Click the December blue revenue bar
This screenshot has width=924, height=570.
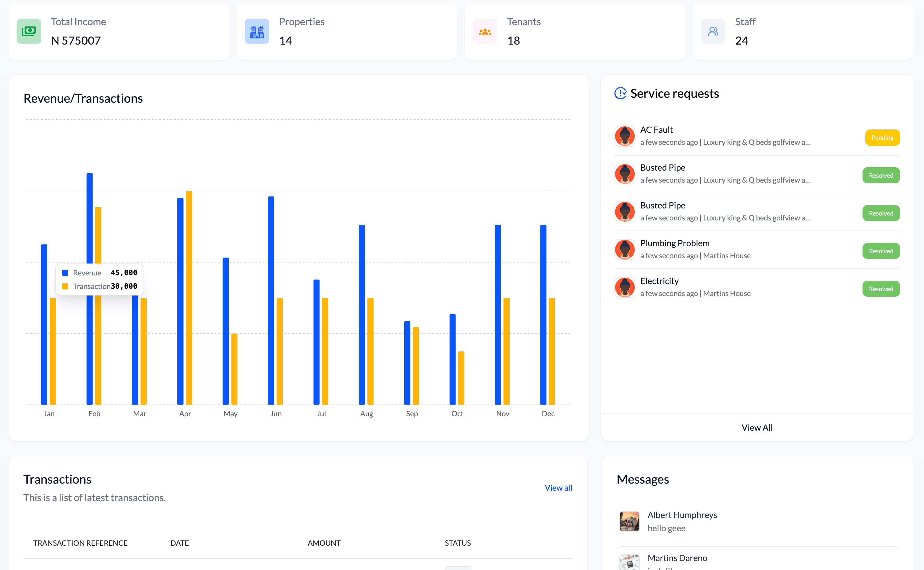(543, 315)
